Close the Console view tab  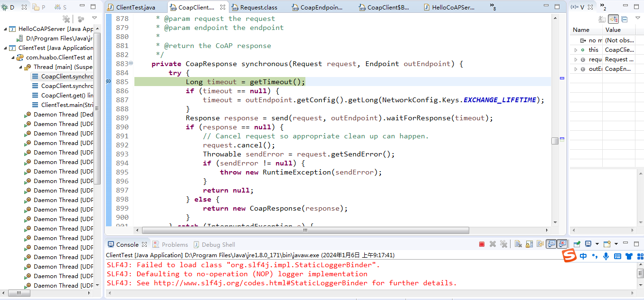[x=144, y=244]
